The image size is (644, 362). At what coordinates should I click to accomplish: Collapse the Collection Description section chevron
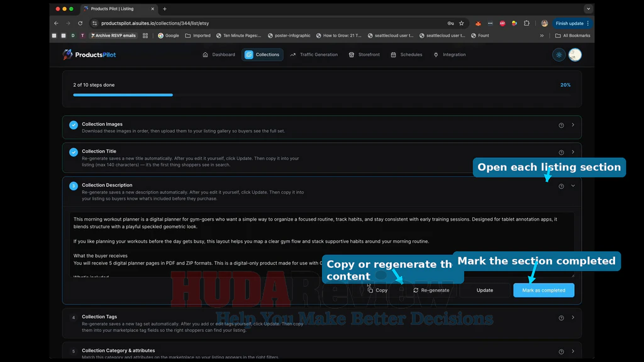point(573,186)
